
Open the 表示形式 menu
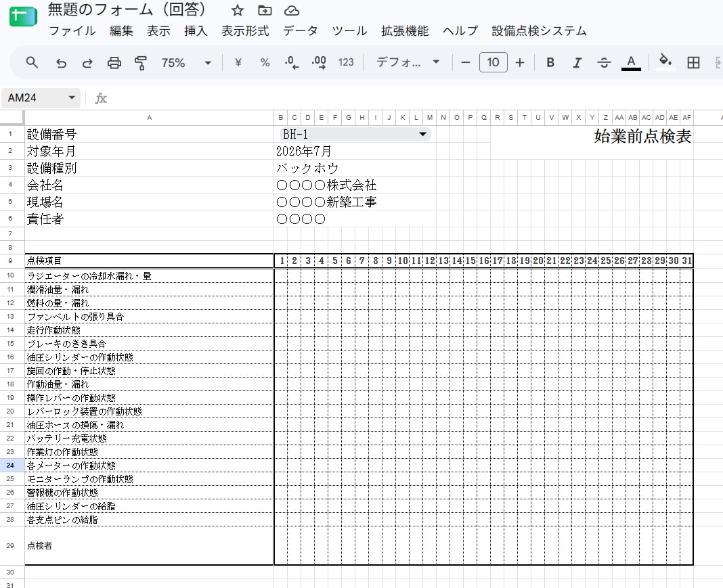245,31
